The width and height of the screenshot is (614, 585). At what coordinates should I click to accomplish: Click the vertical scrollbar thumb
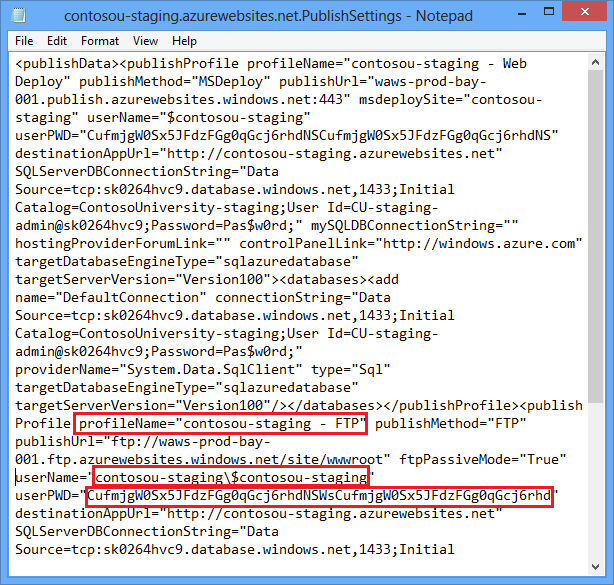[x=596, y=236]
